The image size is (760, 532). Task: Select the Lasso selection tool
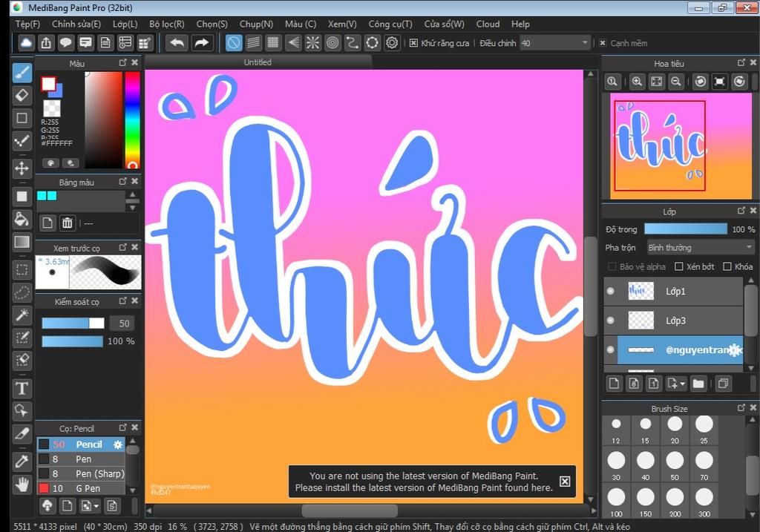pos(22,292)
